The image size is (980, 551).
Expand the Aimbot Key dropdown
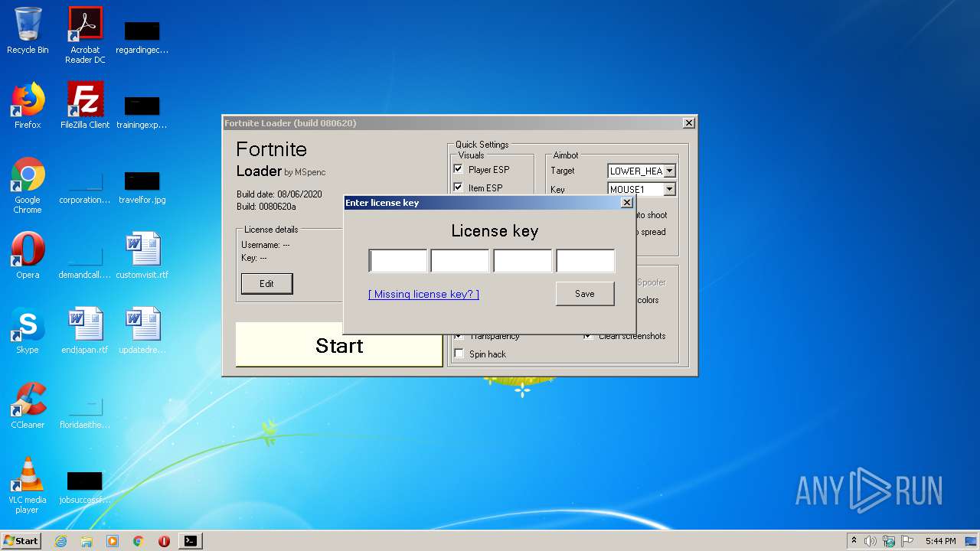coord(669,189)
